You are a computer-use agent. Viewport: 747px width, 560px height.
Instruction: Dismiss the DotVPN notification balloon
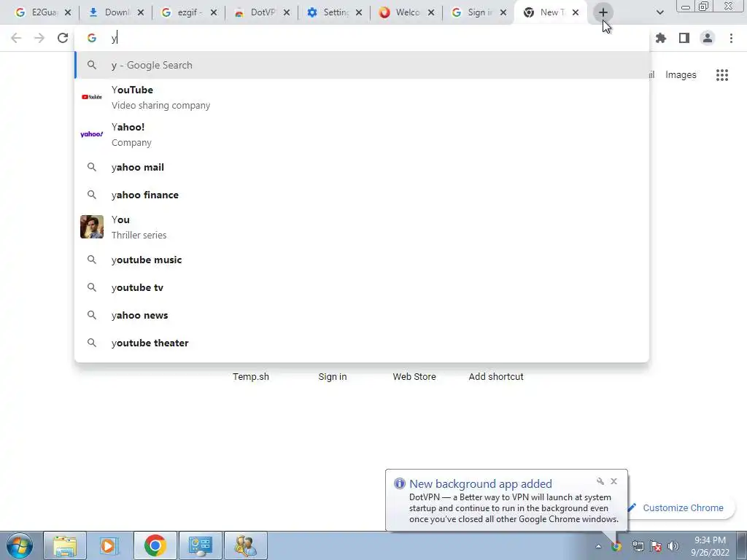pos(614,481)
